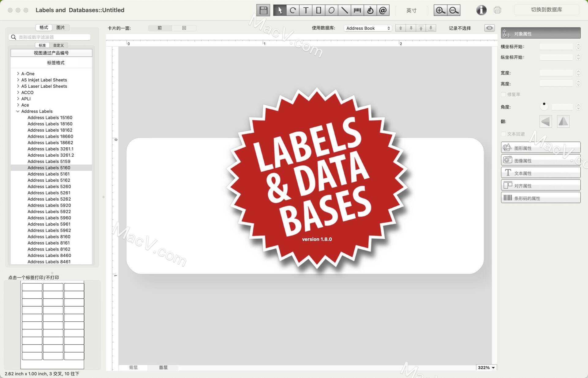Switch to the 图片 tab
Image resolution: width=588 pixels, height=378 pixels.
(61, 27)
